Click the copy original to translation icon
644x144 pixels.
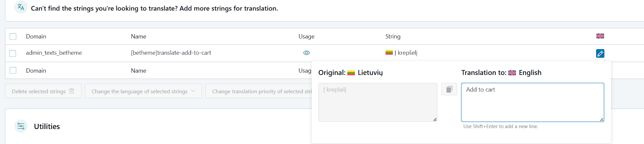(449, 89)
